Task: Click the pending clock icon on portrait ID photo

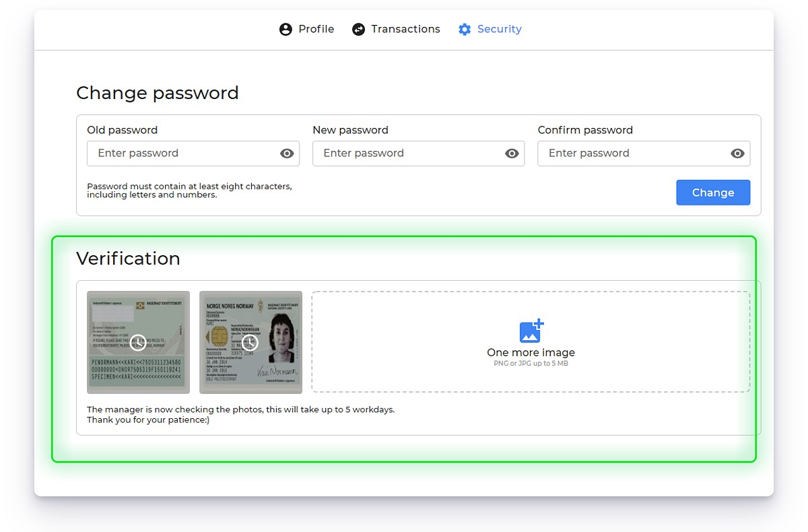Action: (250, 343)
